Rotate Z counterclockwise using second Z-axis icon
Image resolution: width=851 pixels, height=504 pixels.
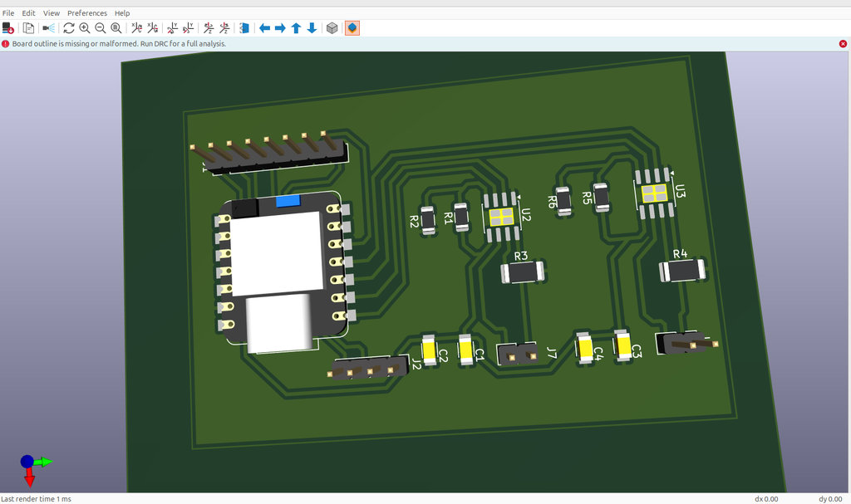coord(224,27)
